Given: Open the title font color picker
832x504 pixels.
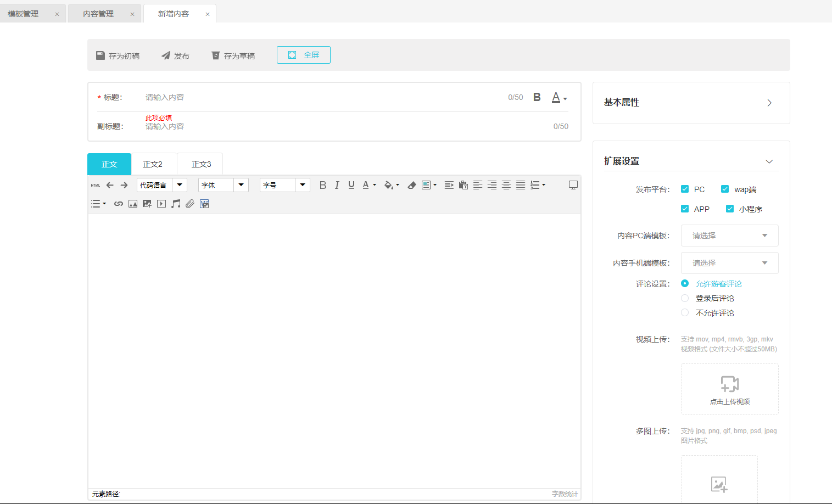Looking at the screenshot, I should (559, 98).
